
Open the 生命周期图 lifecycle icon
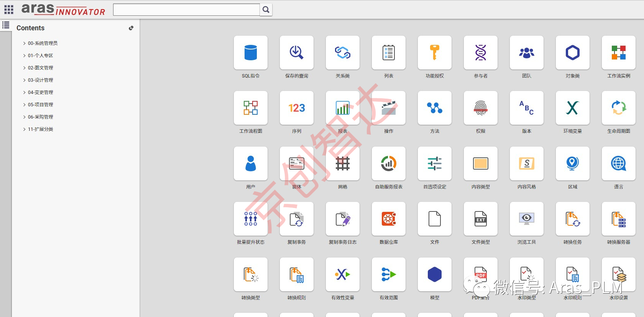tap(619, 108)
